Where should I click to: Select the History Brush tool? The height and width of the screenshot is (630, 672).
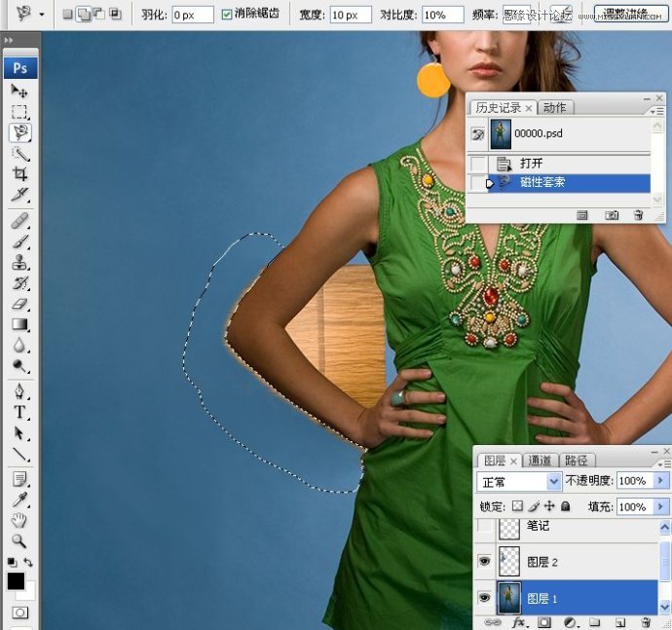19,282
